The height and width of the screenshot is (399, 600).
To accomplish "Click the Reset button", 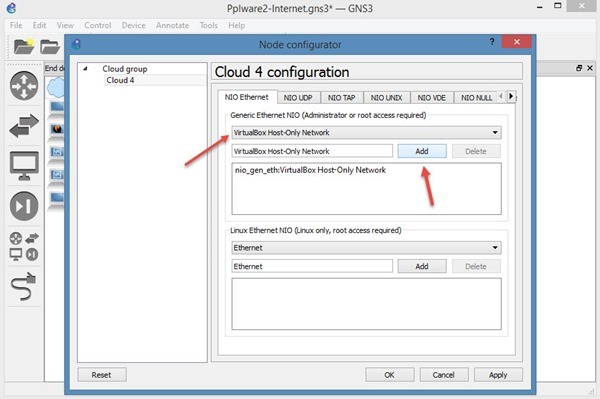I will pyautogui.click(x=102, y=375).
